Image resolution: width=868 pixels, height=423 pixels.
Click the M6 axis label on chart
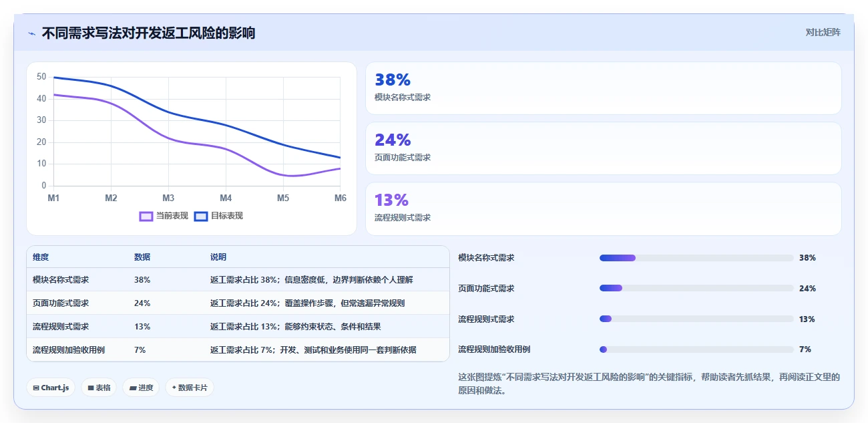pyautogui.click(x=341, y=198)
